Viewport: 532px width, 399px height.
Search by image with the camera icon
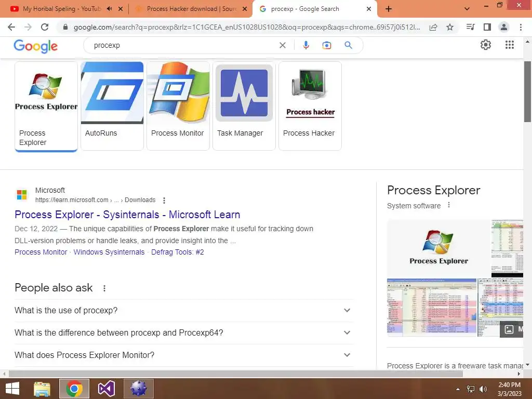pos(326,45)
